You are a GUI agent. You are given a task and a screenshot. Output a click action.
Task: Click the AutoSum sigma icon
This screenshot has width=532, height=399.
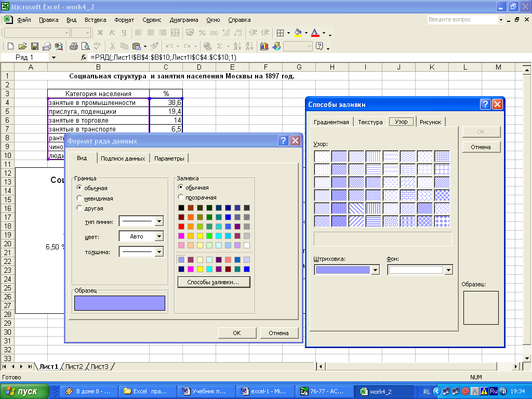click(220, 46)
